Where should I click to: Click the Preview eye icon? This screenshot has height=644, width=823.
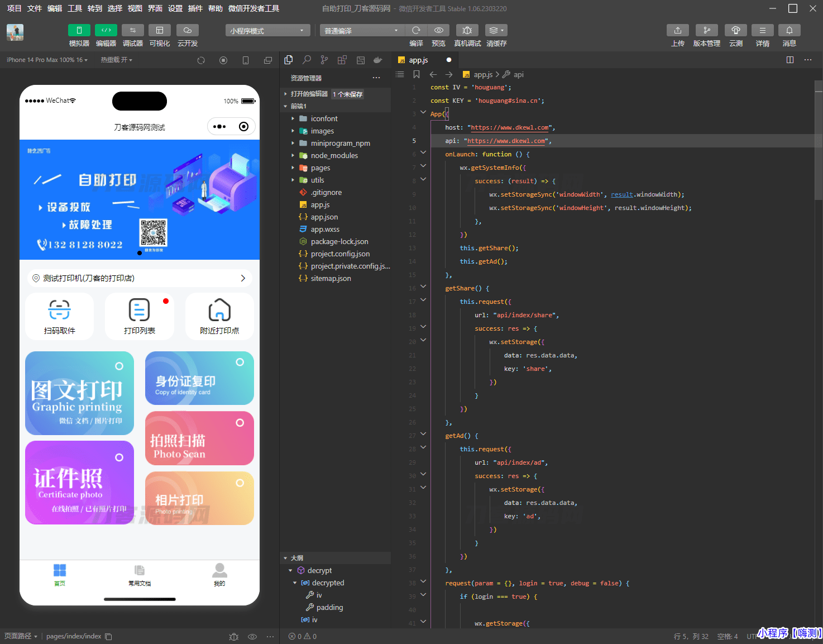pos(439,30)
